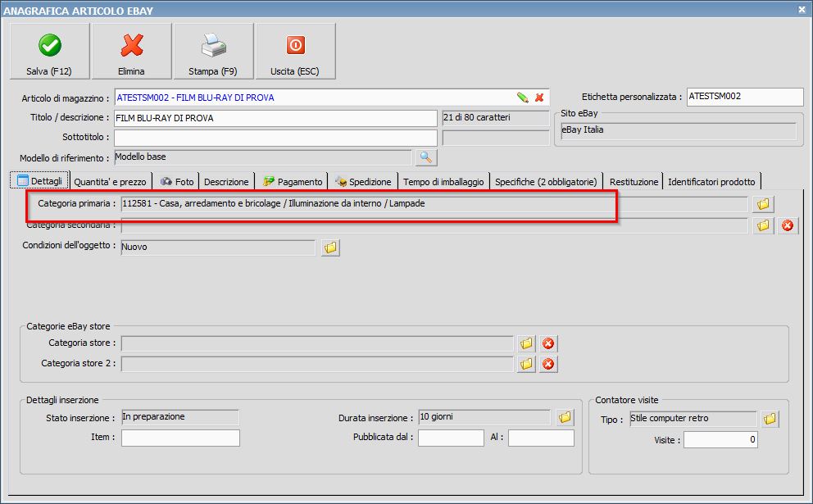This screenshot has width=813, height=504.
Task: Open the Pagamento tab
Action: (292, 181)
